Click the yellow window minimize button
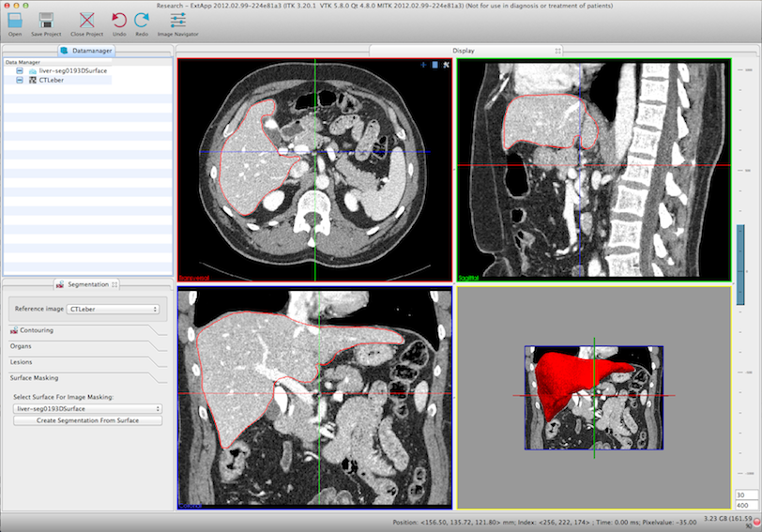 pos(16,6)
